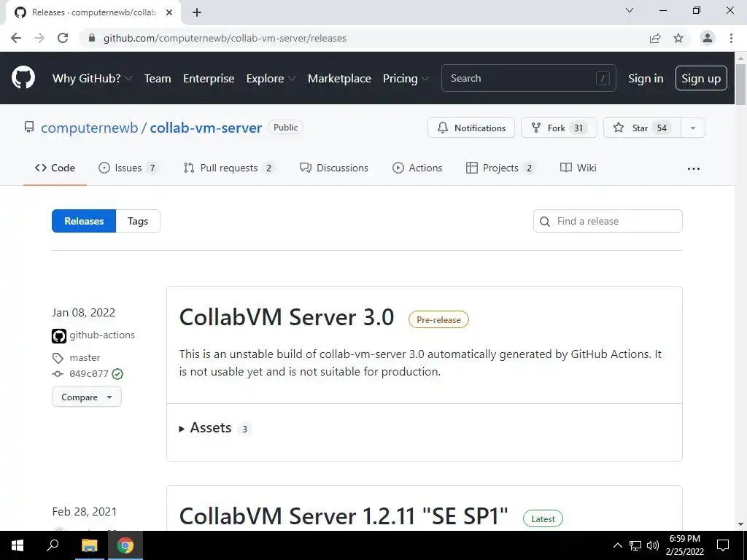The width and height of the screenshot is (747, 560).
Task: Click the page vertical scrollbar
Action: (740, 84)
